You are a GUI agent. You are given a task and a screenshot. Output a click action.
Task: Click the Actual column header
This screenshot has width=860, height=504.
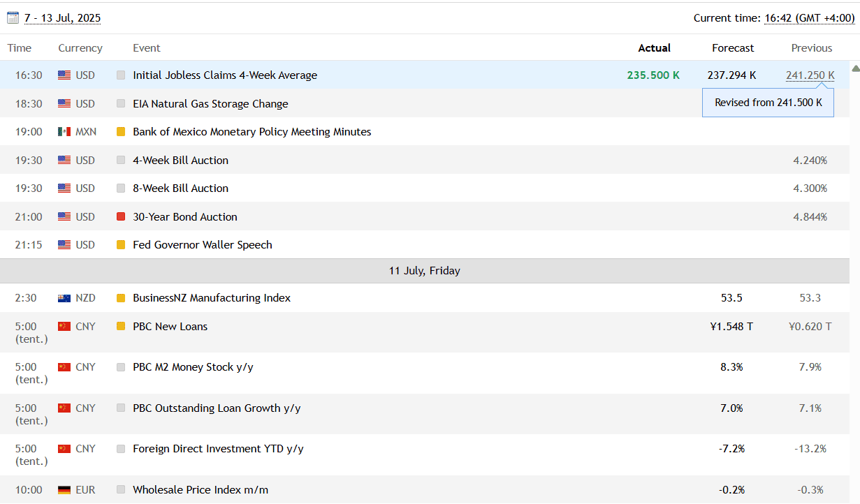coord(654,48)
